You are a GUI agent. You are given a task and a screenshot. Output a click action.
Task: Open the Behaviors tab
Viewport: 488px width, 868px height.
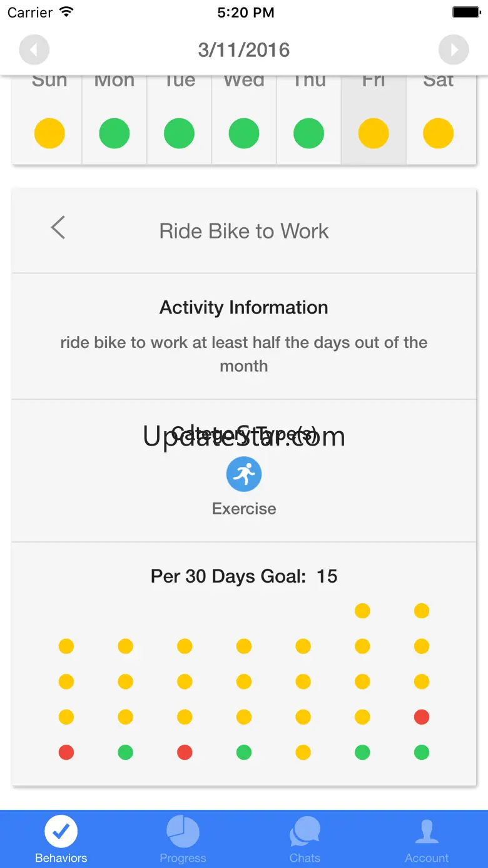61,840
